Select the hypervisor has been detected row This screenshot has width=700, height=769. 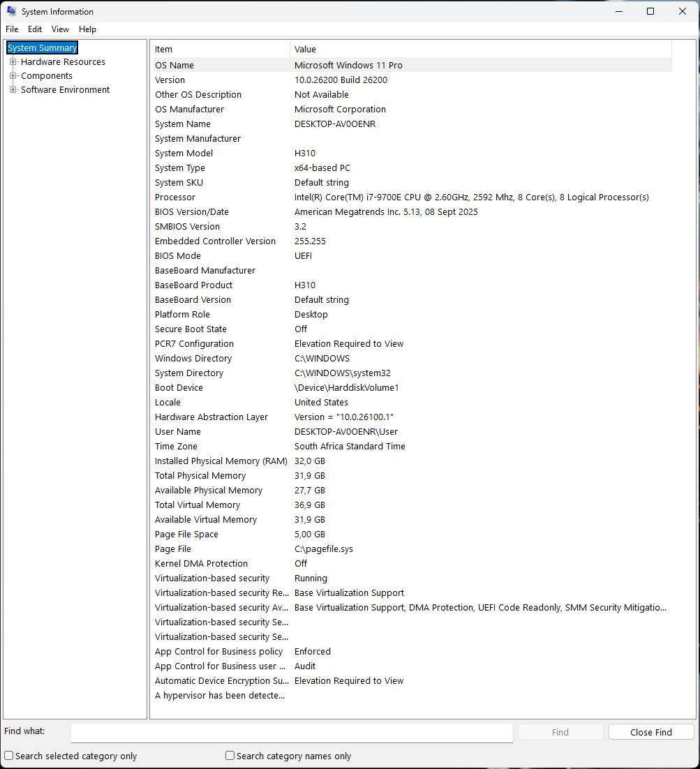pyautogui.click(x=412, y=696)
